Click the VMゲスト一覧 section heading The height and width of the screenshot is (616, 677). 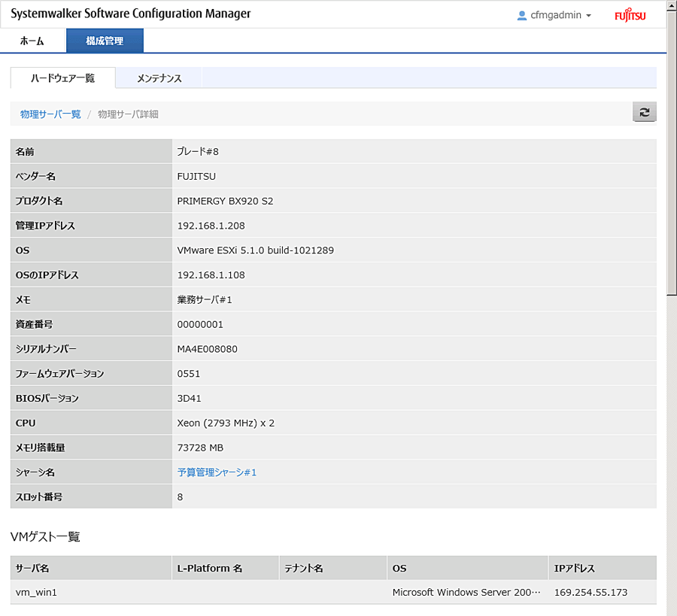click(x=45, y=536)
